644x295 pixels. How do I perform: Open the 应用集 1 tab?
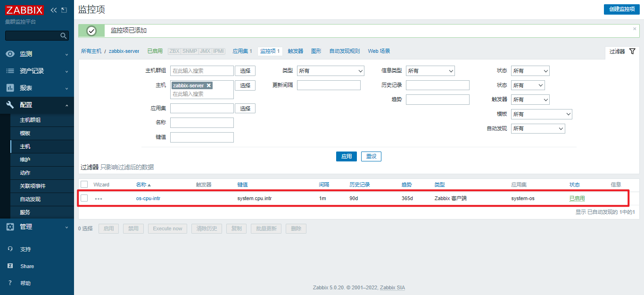(242, 51)
